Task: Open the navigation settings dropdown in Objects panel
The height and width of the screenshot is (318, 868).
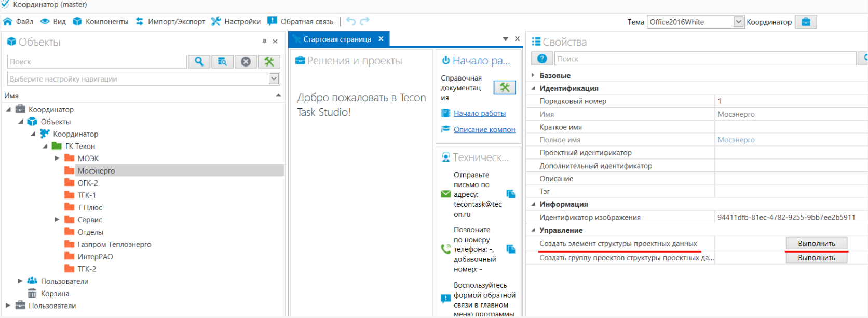Action: point(274,79)
